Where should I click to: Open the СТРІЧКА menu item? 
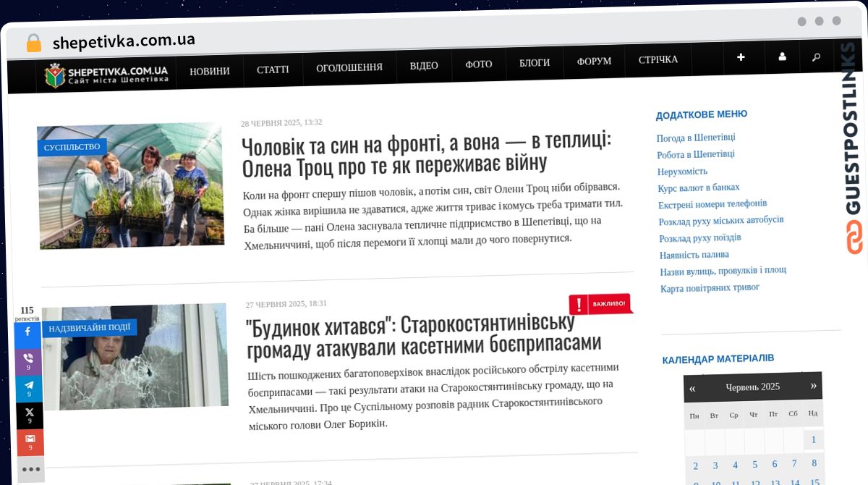pyautogui.click(x=658, y=59)
